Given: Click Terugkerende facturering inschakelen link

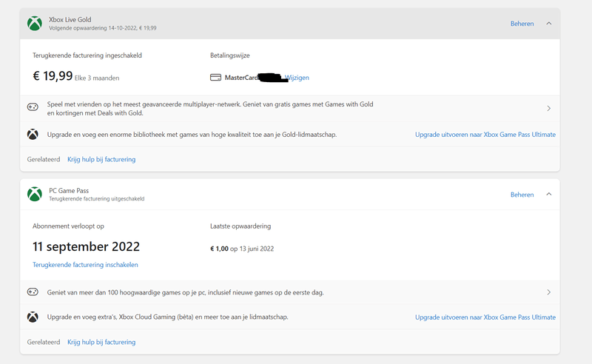Looking at the screenshot, I should coord(85,265).
